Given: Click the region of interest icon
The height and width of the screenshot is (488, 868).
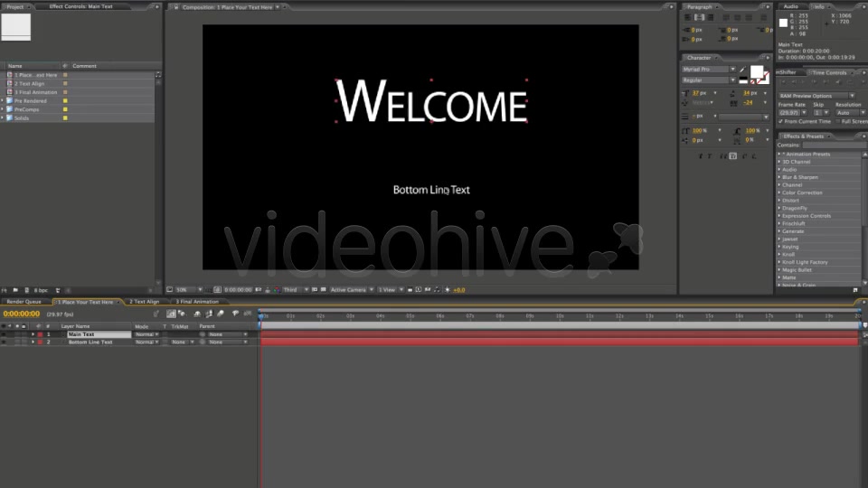Looking at the screenshot, I should (315, 289).
